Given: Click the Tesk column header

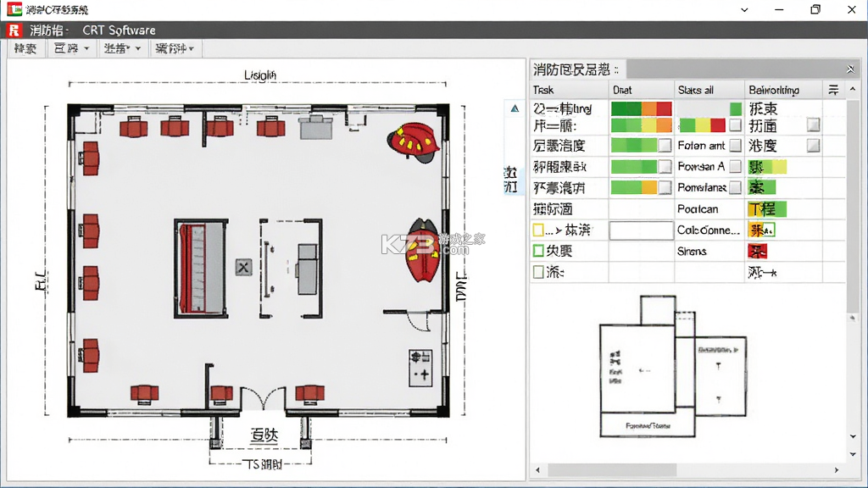Looking at the screenshot, I should click(569, 90).
